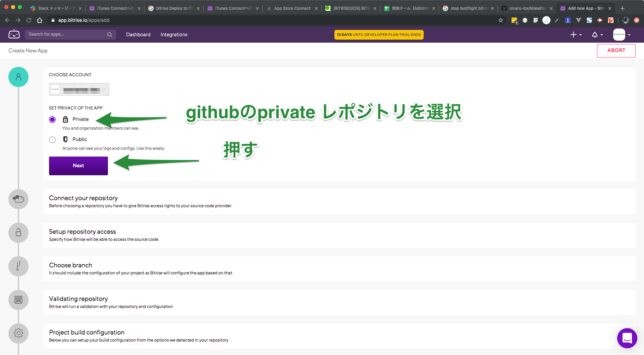644x355 pixels.
Task: Switch to the ninaru-ios/Makefile GitHub tab
Action: (x=528, y=8)
